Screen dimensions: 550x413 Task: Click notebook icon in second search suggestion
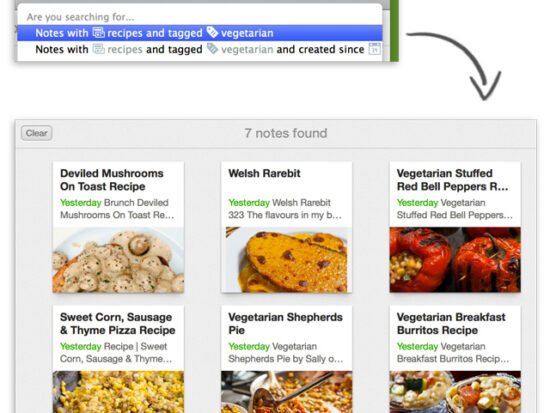pyautogui.click(x=99, y=49)
